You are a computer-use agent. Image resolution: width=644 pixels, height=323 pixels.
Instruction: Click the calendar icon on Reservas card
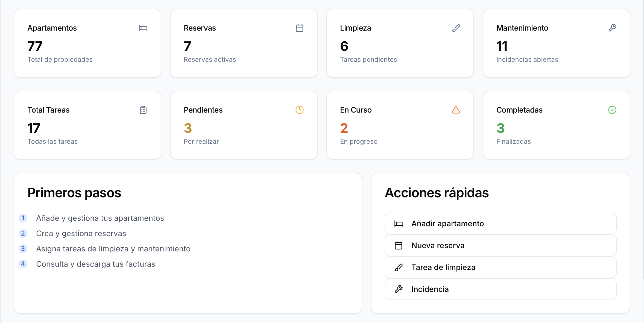[300, 28]
